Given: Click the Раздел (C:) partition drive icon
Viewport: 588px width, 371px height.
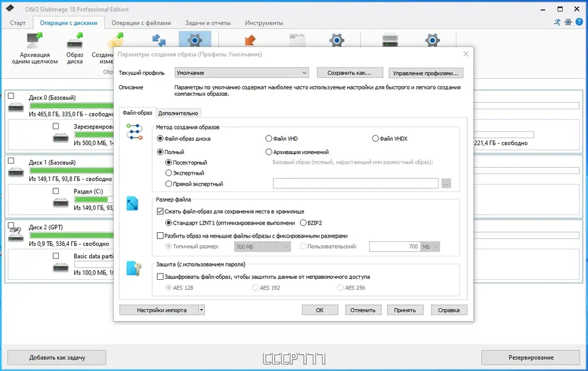Looking at the screenshot, I should tap(61, 203).
